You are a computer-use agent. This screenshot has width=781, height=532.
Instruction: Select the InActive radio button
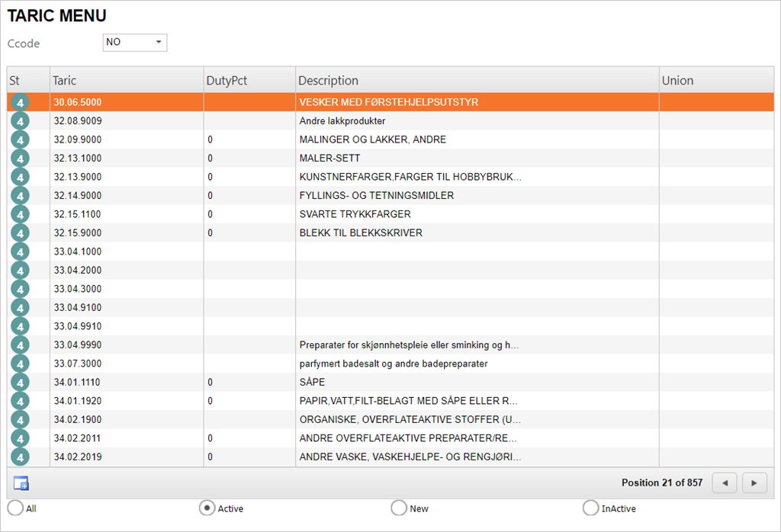click(590, 508)
